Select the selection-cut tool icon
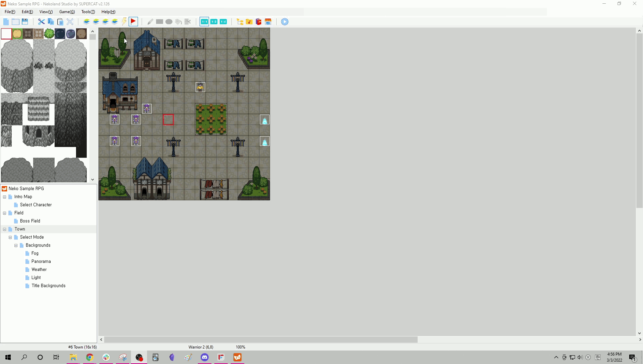Image resolution: width=643 pixels, height=364 pixels. 188,22
